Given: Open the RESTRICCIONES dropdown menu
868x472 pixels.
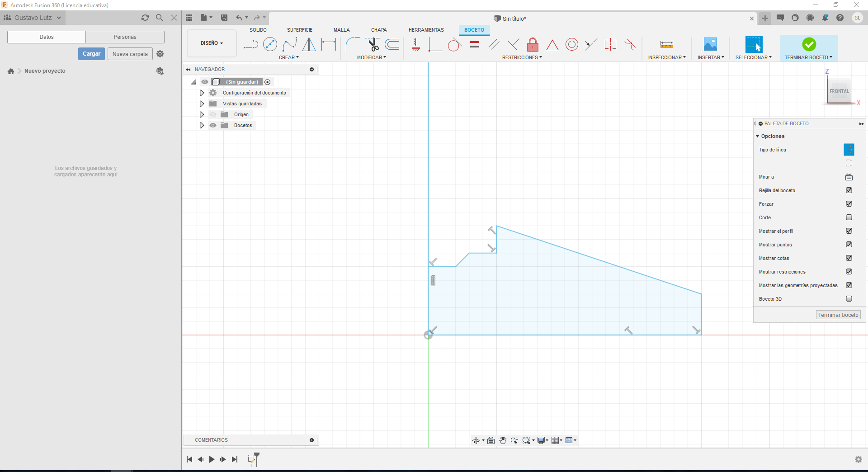Looking at the screenshot, I should click(522, 57).
